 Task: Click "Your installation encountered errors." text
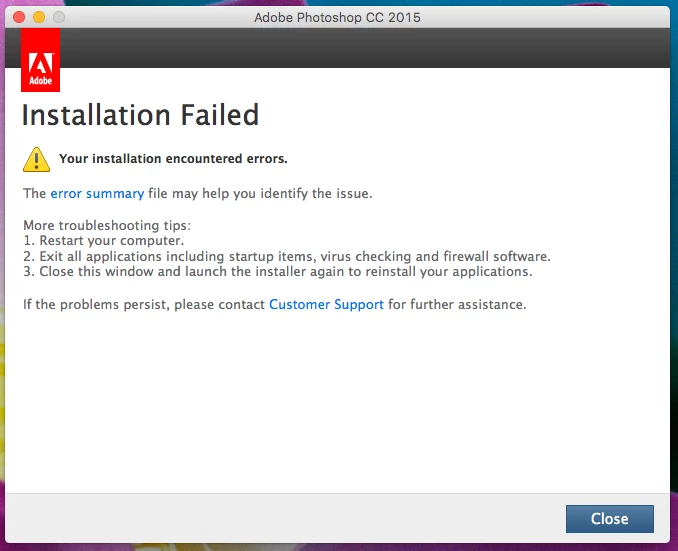pyautogui.click(x=173, y=159)
